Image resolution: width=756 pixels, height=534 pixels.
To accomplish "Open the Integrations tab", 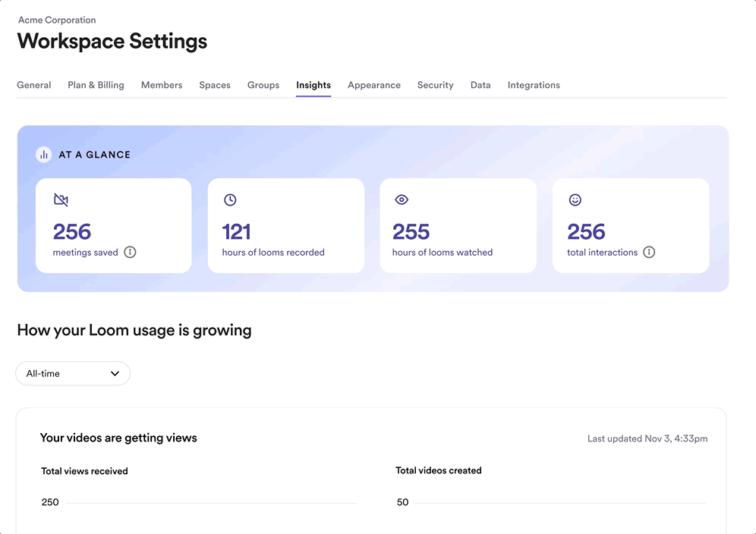I will tap(534, 85).
